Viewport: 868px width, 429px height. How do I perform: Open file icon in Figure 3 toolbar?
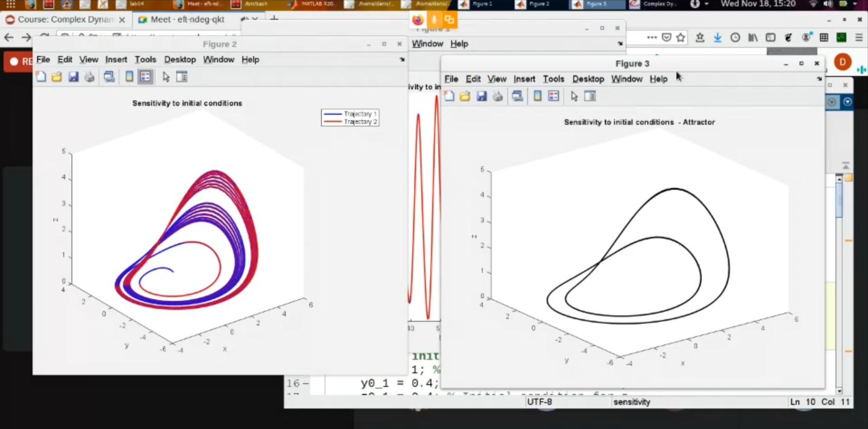[x=465, y=96]
